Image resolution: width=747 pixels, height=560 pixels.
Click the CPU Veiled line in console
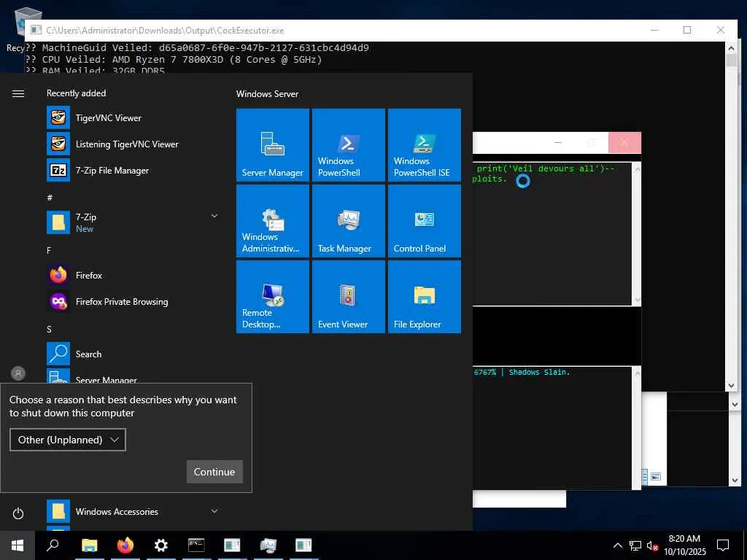pos(174,60)
